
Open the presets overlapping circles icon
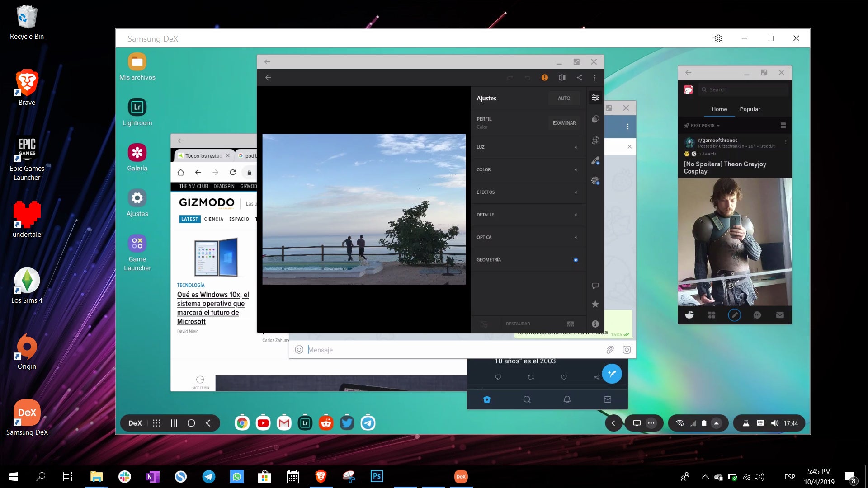tap(595, 119)
